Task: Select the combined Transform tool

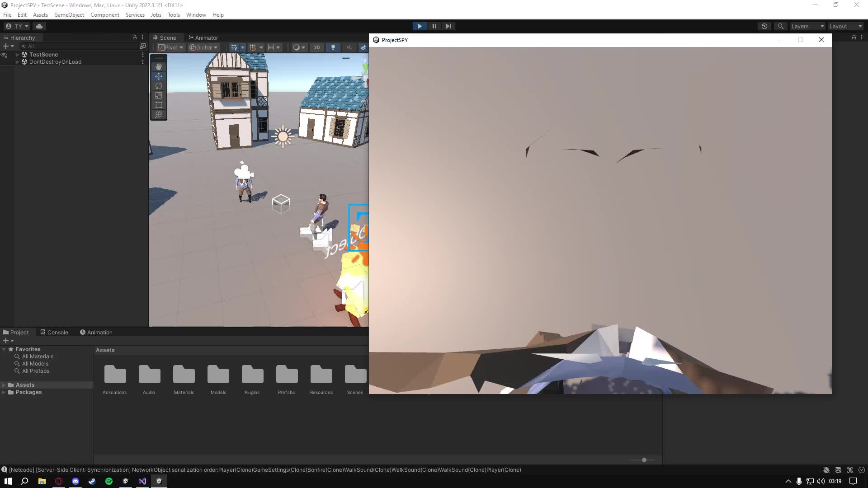Action: click(159, 114)
